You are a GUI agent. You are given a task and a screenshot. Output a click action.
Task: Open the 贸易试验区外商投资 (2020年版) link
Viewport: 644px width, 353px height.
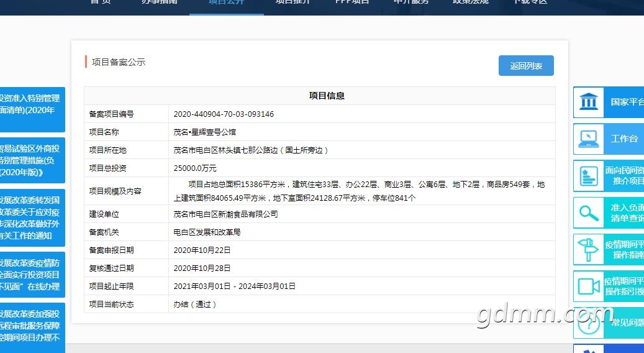pyautogui.click(x=31, y=160)
